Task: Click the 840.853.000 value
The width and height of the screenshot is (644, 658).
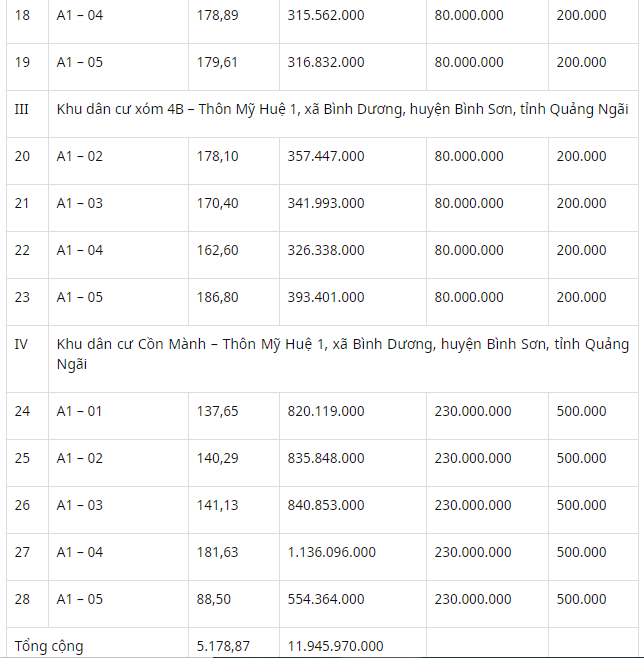Action: coord(326,505)
